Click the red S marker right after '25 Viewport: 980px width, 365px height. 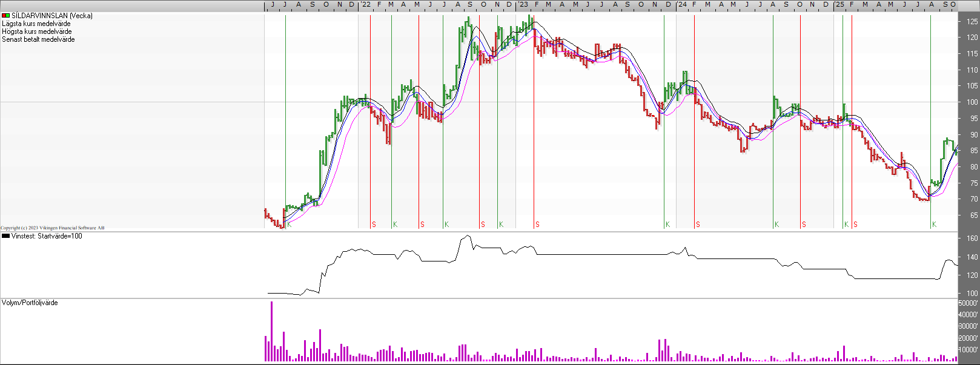pos(855,225)
